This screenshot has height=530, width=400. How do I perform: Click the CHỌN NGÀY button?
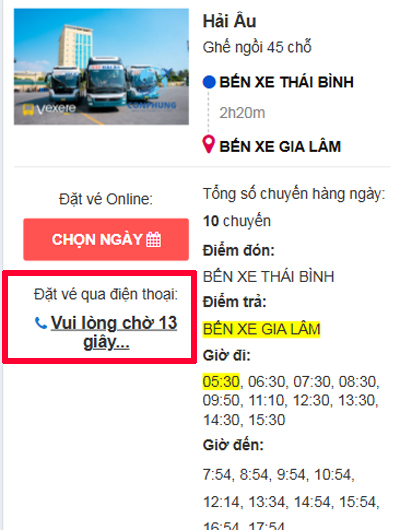(106, 239)
